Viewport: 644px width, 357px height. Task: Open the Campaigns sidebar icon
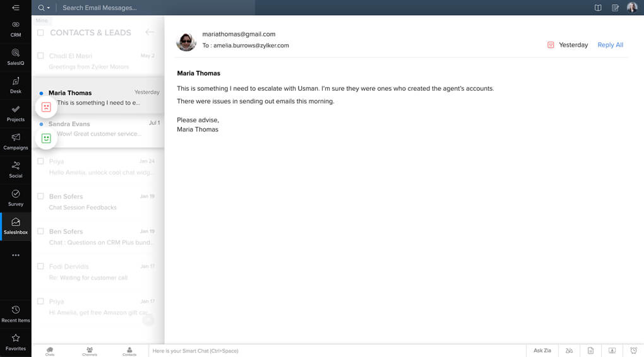(x=16, y=141)
